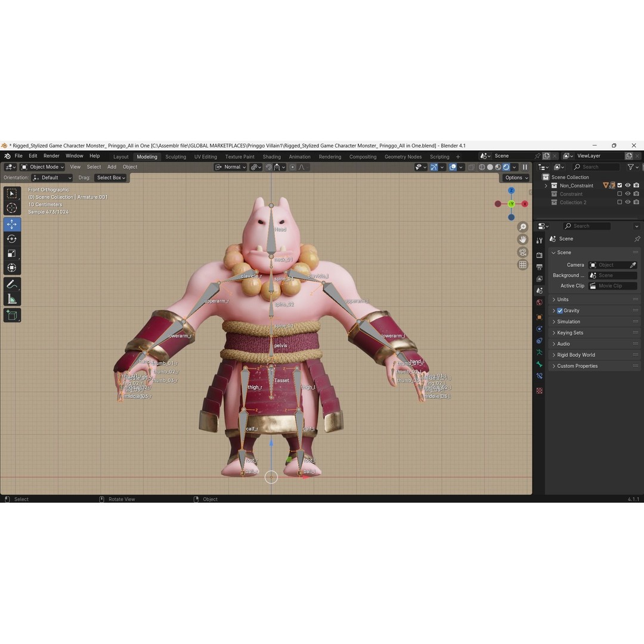644x644 pixels.
Task: Switch to Animation workspace tab
Action: 299,157
